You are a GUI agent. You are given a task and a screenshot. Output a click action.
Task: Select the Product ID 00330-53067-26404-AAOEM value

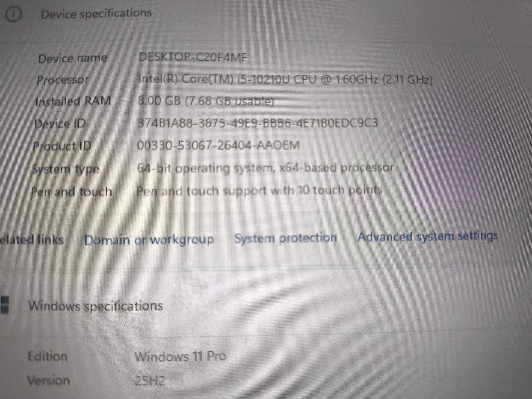click(x=218, y=145)
